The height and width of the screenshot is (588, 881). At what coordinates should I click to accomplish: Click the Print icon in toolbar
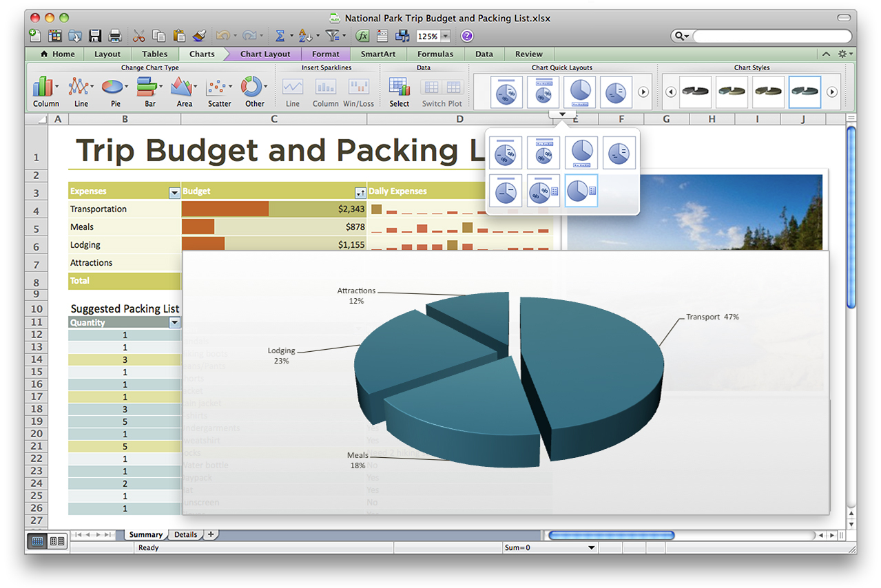115,36
